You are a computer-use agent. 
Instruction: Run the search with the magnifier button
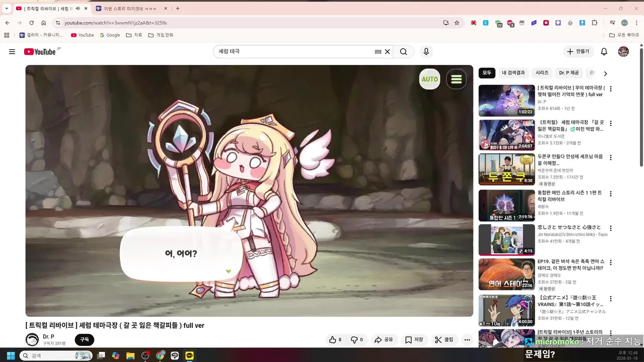coord(404,52)
